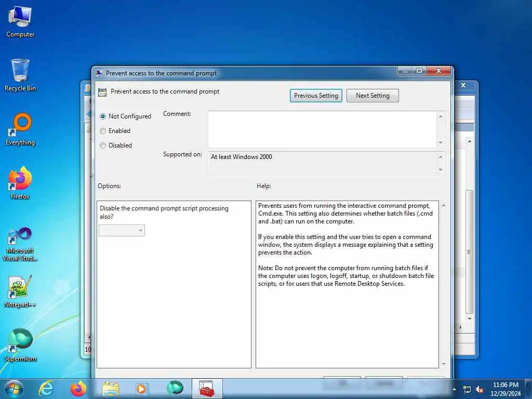Screen dimensions: 532x399
Task: Open Windows Explorer from taskbar
Action: [111, 389]
